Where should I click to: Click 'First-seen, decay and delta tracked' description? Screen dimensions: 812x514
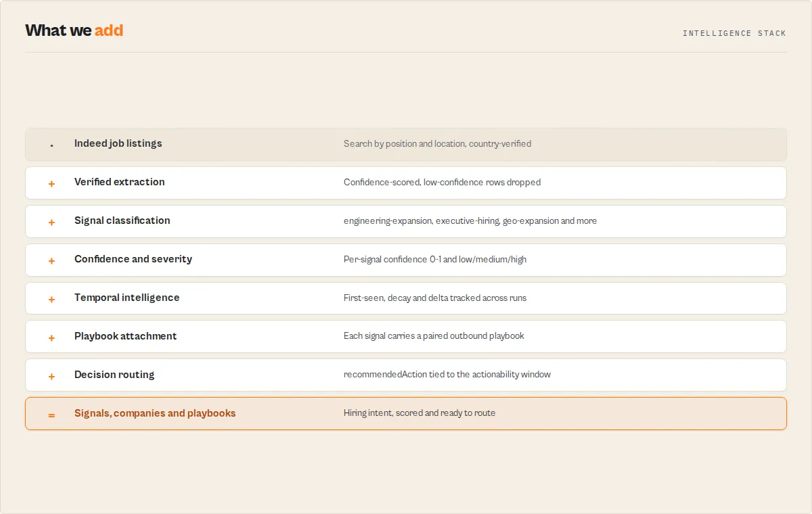tap(435, 298)
